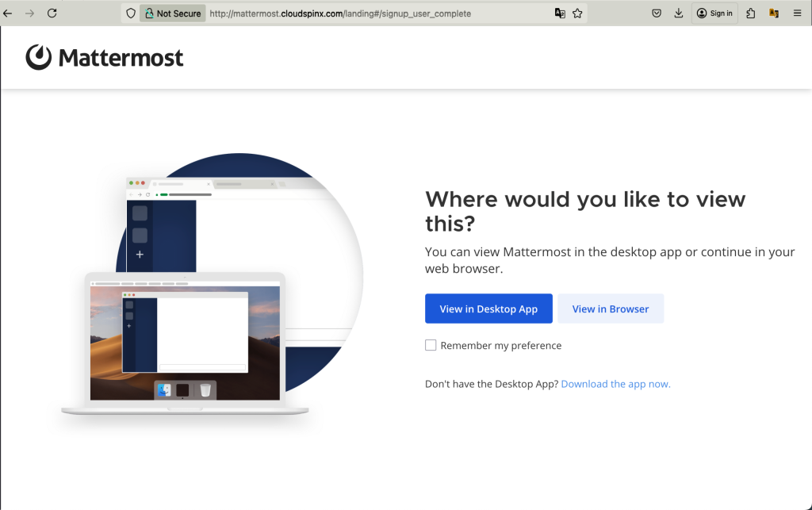This screenshot has width=812, height=510.
Task: Check the Remember my preference box
Action: tap(431, 344)
